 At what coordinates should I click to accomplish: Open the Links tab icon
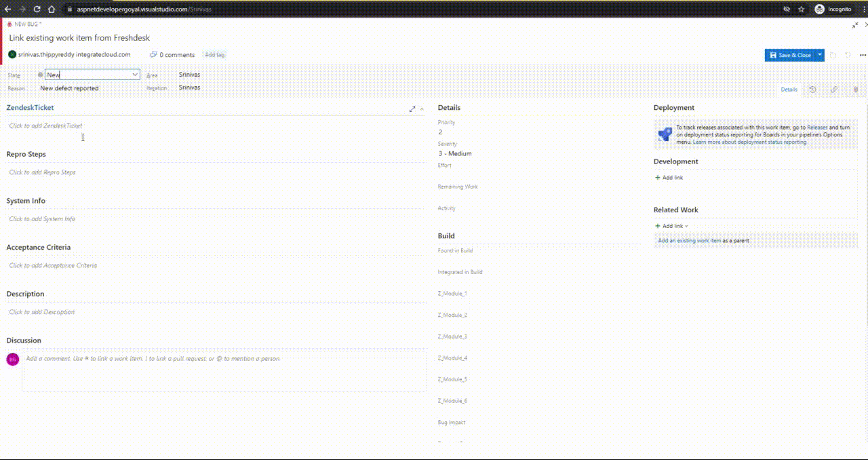[x=834, y=90]
